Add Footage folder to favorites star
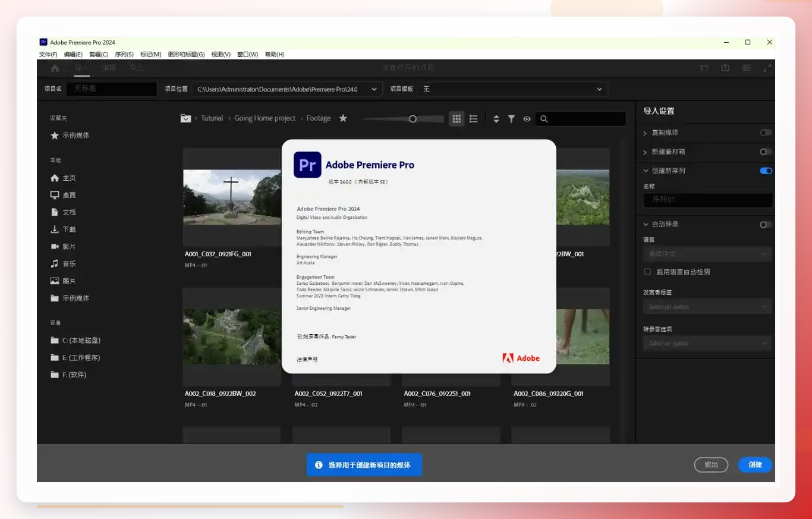The height and width of the screenshot is (519, 812). point(343,118)
